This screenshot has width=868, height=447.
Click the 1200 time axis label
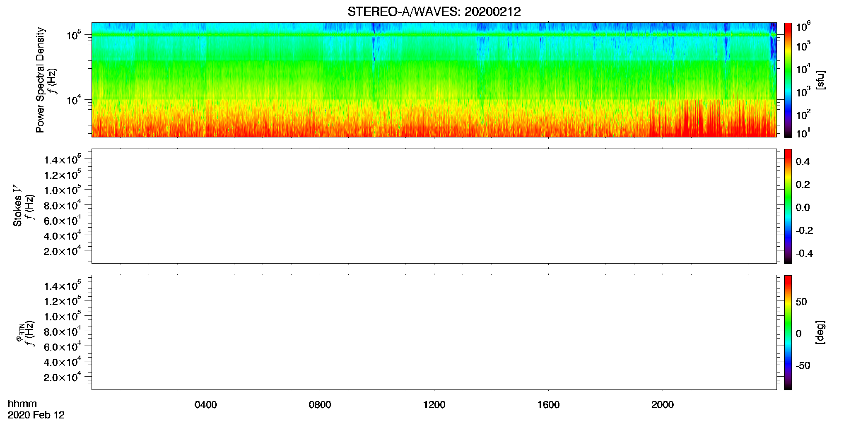click(434, 405)
